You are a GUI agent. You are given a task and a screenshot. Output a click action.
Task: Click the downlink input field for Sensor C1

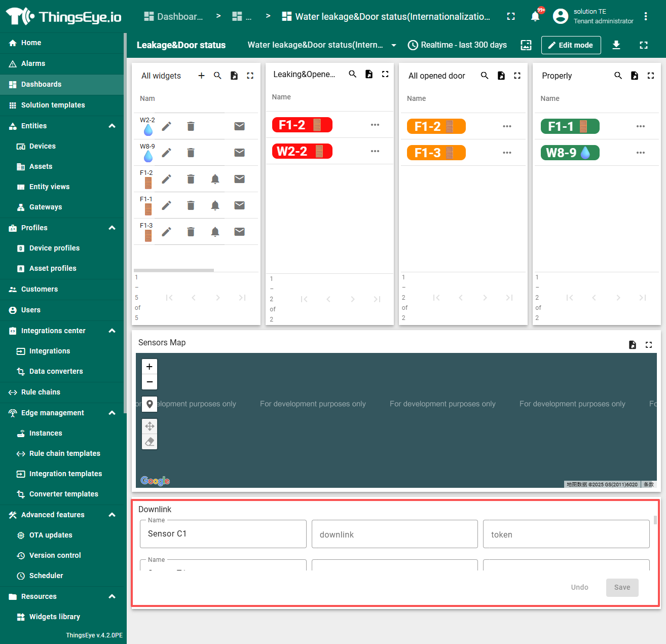click(394, 534)
